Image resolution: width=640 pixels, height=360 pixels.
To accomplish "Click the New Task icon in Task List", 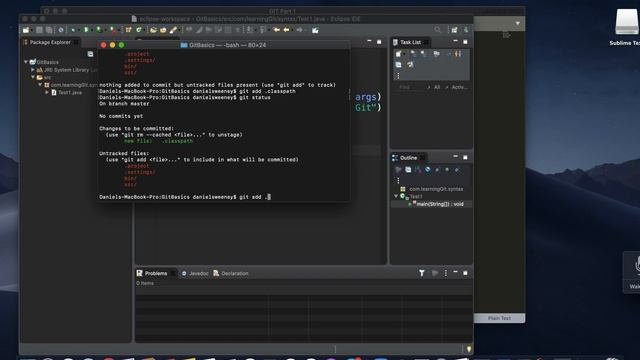I will pyautogui.click(x=398, y=54).
